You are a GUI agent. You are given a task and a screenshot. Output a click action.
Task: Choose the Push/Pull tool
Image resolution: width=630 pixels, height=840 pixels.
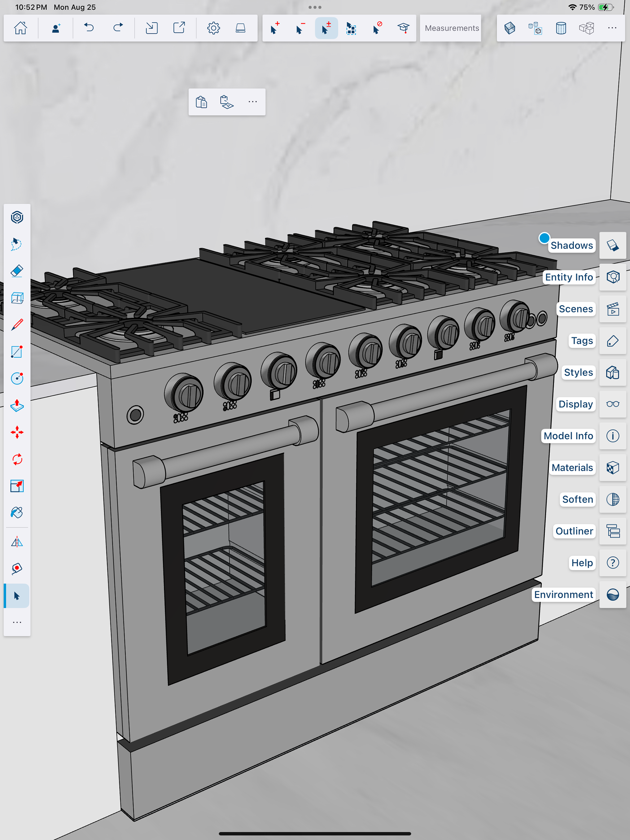coord(17,406)
